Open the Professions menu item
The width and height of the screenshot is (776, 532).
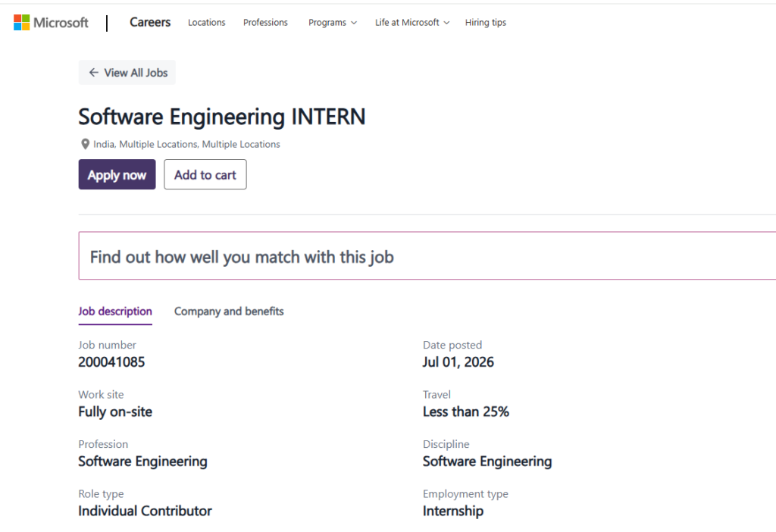pyautogui.click(x=265, y=22)
